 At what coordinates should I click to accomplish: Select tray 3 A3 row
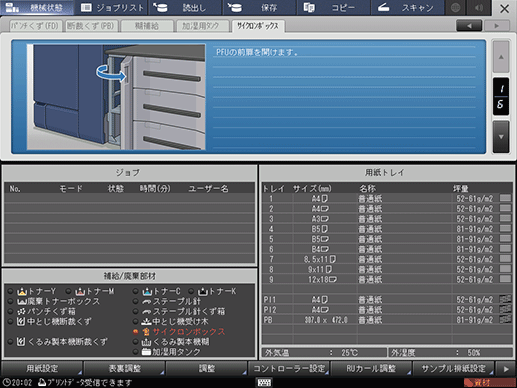pos(387,219)
